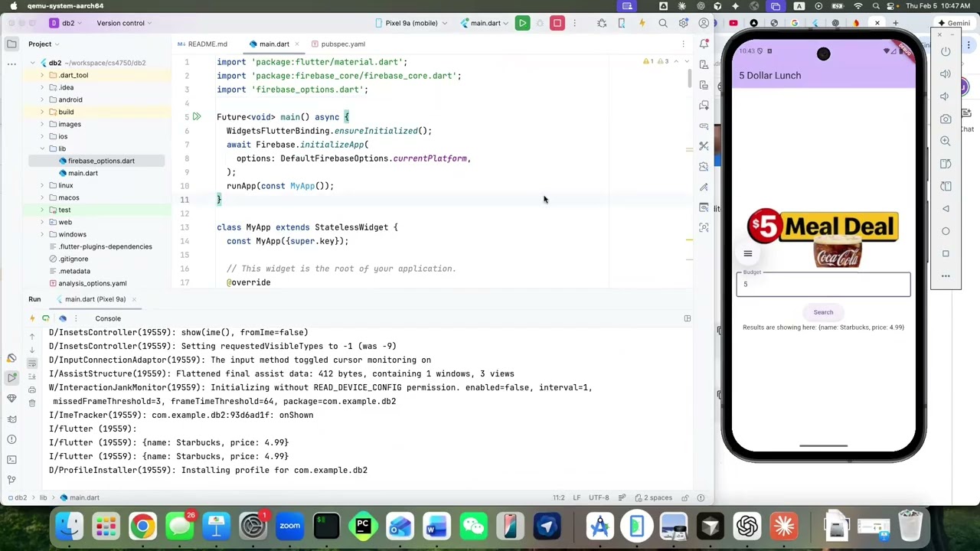Image resolution: width=980 pixels, height=551 pixels.
Task: Open the Git tool window icon
Action: pos(11,480)
